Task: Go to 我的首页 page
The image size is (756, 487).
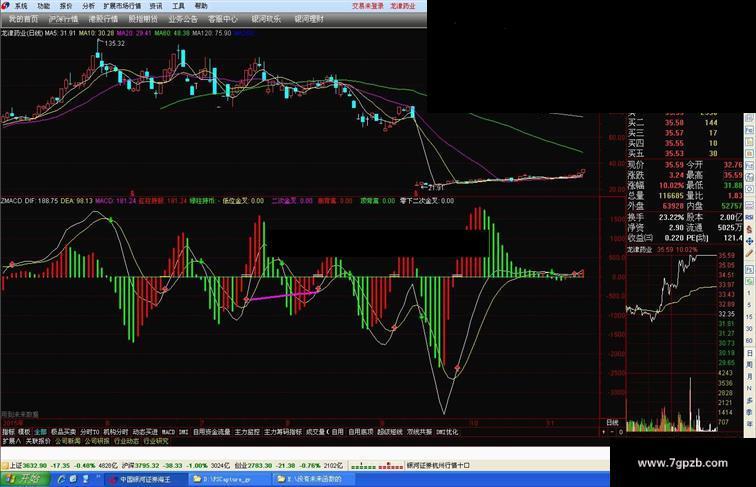Action: pos(23,19)
